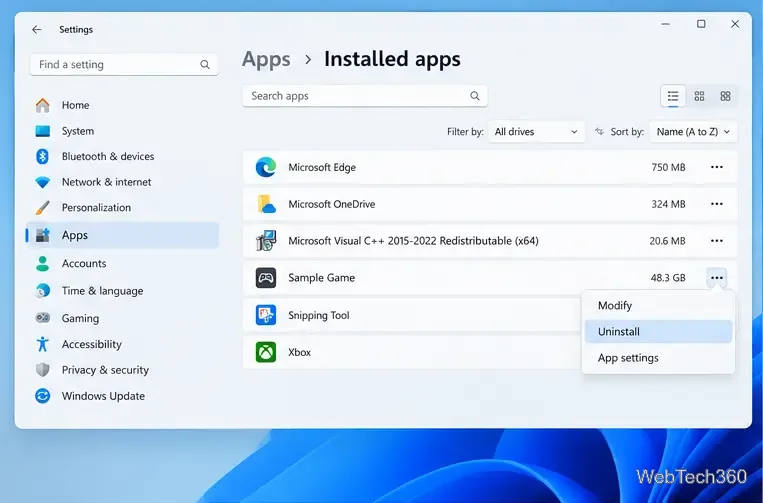This screenshot has height=503, width=763.
Task: Expand the Filter by All drives dropdown
Action: tap(536, 132)
